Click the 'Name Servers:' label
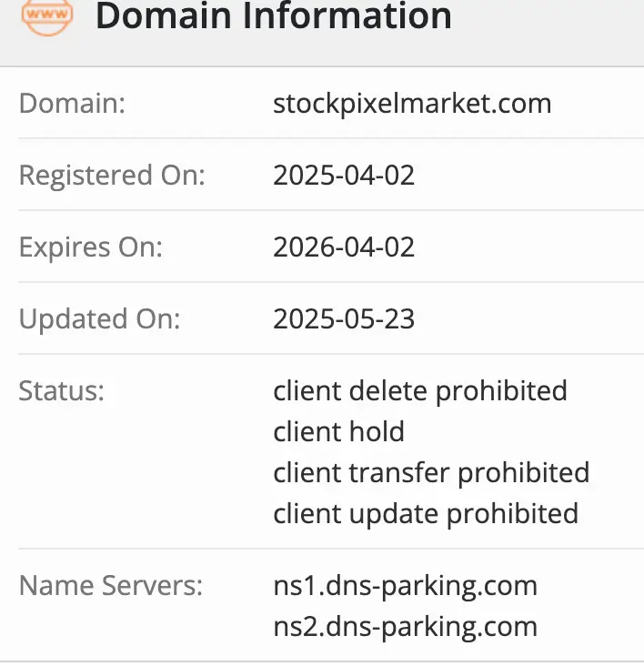 (111, 585)
